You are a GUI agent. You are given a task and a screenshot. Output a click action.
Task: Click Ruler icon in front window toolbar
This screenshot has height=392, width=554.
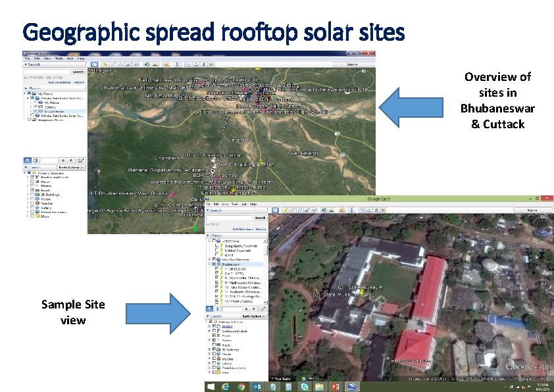pyautogui.click(x=351, y=210)
